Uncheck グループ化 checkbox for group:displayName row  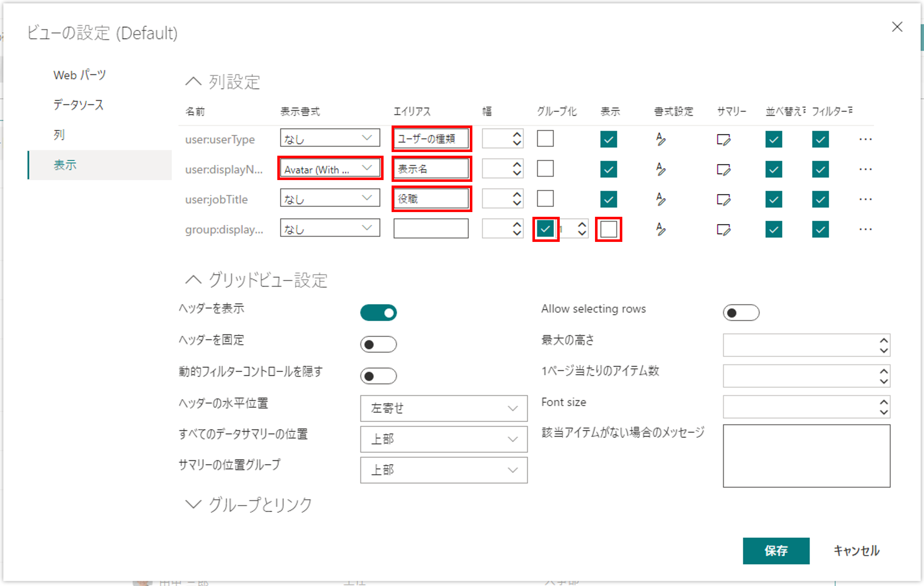[545, 229]
